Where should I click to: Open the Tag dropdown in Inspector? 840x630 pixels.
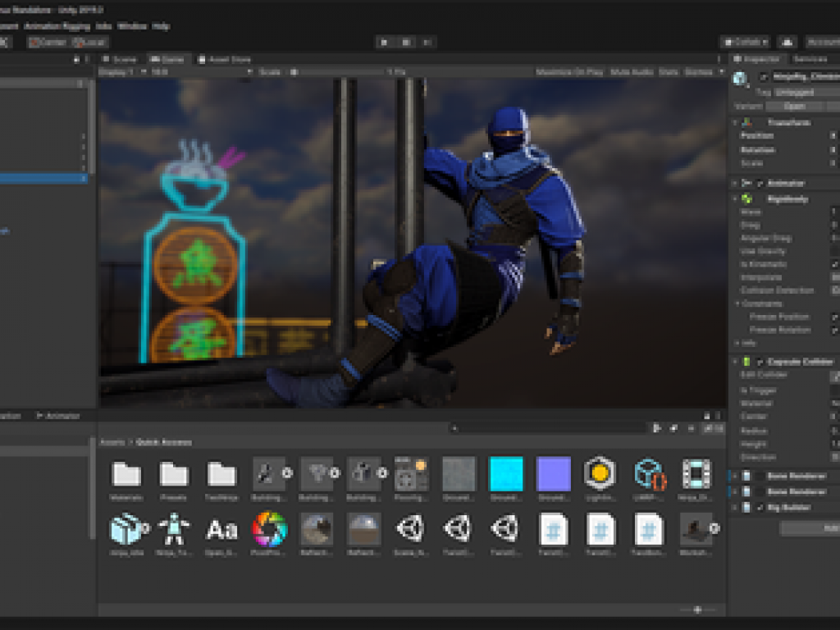pyautogui.click(x=806, y=92)
